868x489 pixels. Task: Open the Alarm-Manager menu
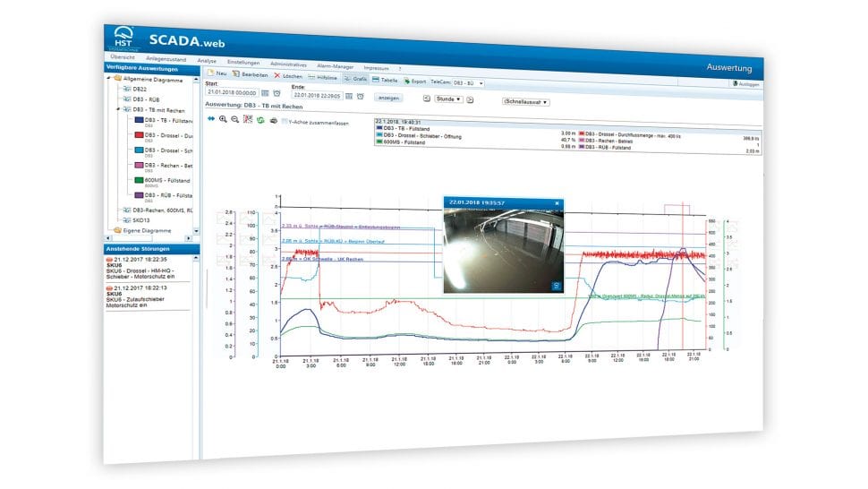pos(335,66)
